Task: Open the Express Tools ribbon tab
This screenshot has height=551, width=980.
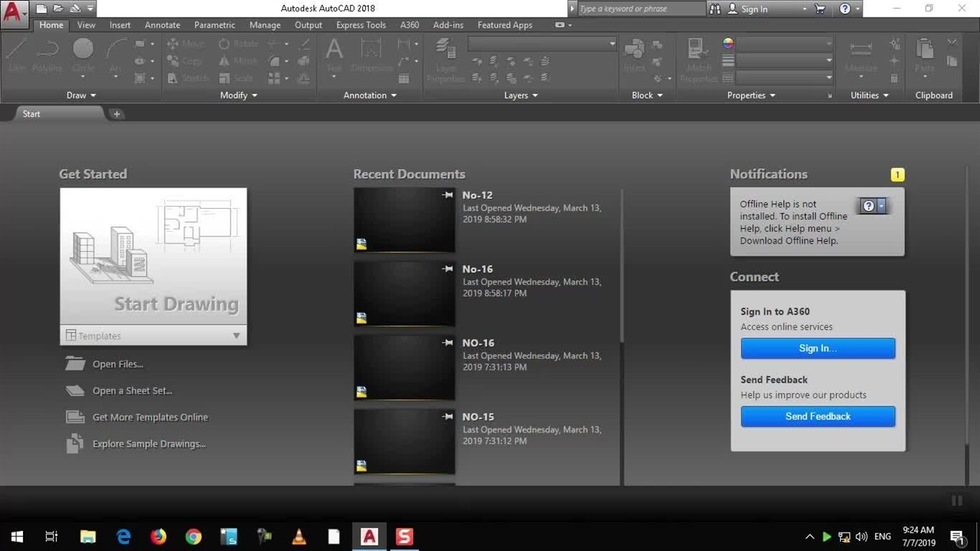Action: 361,25
